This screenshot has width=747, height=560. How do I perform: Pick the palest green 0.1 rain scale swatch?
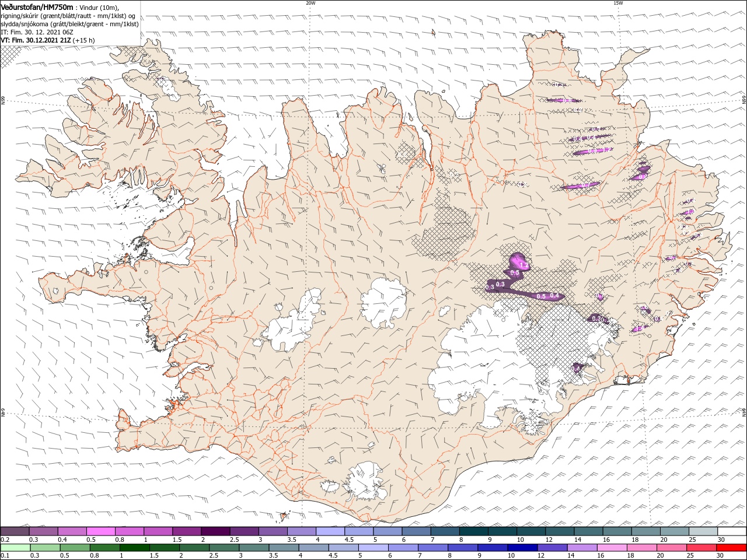(15, 548)
